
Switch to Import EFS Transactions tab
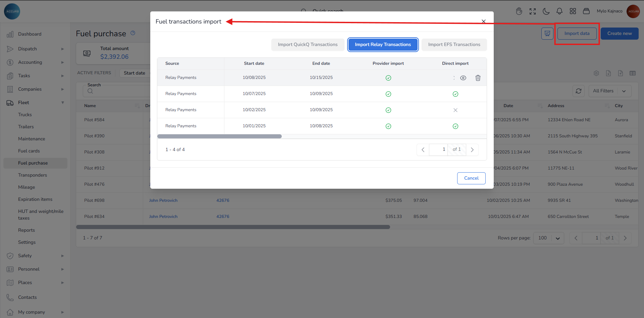454,45
